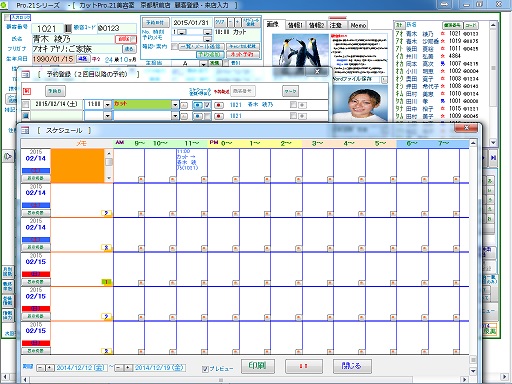Click the red-dot button in the 2015/02/14 reservation row
The height and width of the screenshot is (384, 512).
pos(219,105)
